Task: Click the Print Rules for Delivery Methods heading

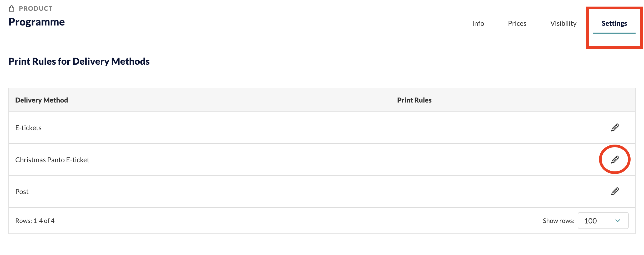Action: click(79, 61)
